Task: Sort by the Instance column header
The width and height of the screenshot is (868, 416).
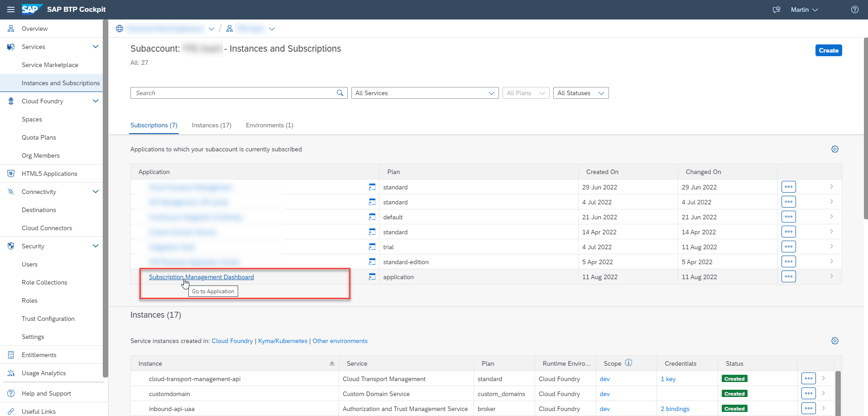Action: pyautogui.click(x=235, y=363)
